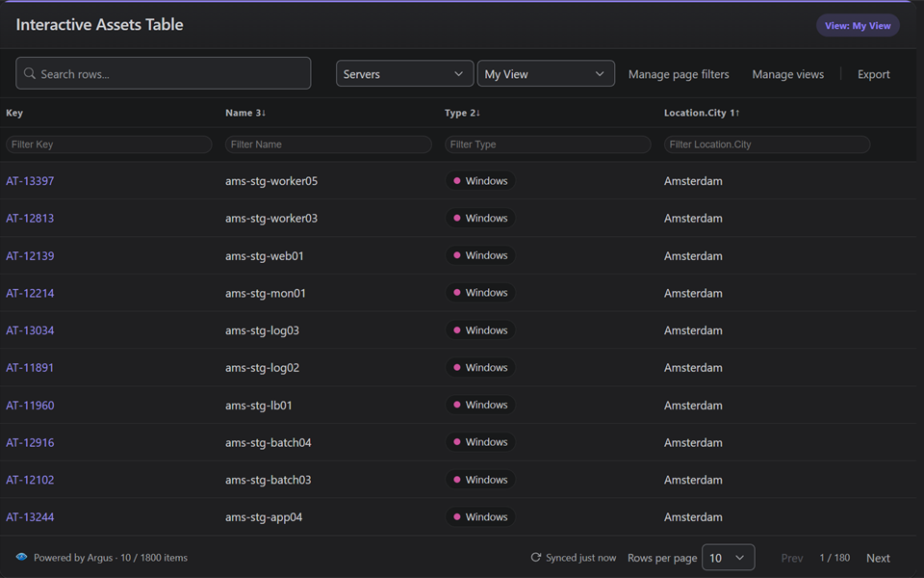The width and height of the screenshot is (924, 578).
Task: Click Amsterdam cell in AT-12214 row
Action: point(693,293)
